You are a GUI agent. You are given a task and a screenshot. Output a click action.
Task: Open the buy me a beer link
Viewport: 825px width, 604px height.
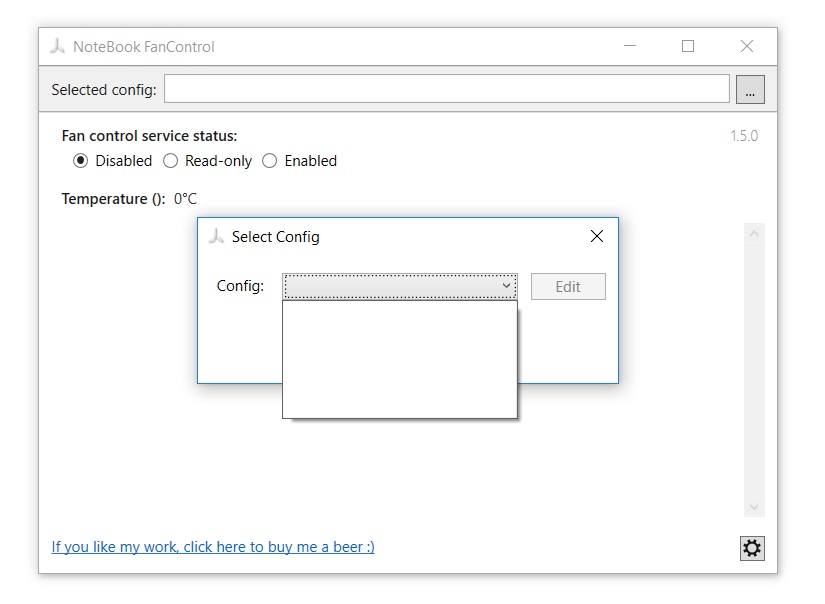click(x=213, y=547)
